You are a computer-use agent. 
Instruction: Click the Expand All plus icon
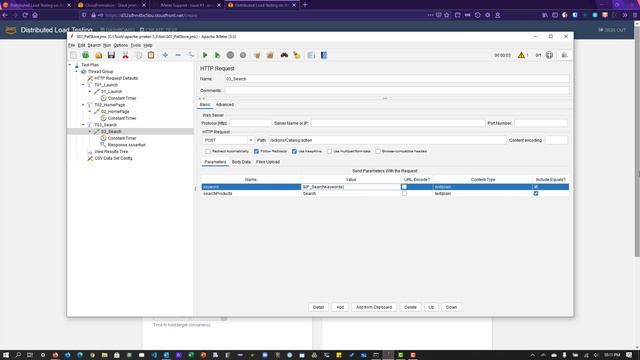[x=165, y=55]
